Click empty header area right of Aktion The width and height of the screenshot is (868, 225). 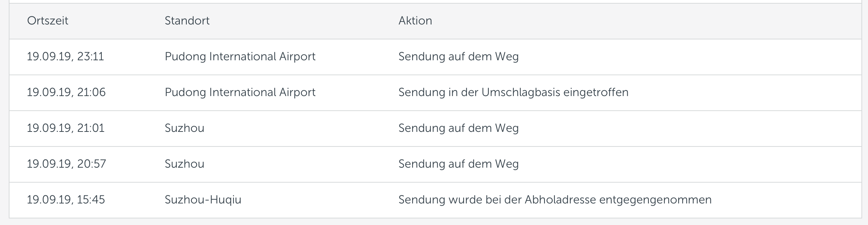[646, 21]
